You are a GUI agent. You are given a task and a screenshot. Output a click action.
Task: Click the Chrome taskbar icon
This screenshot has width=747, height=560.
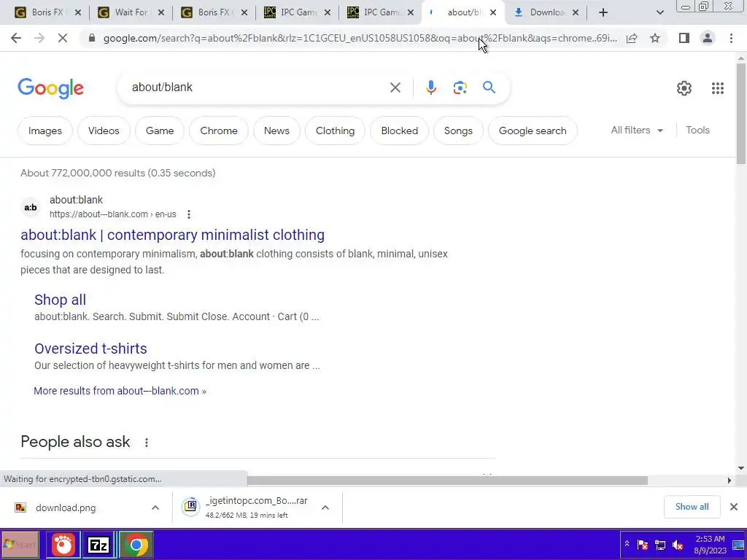pos(136,545)
